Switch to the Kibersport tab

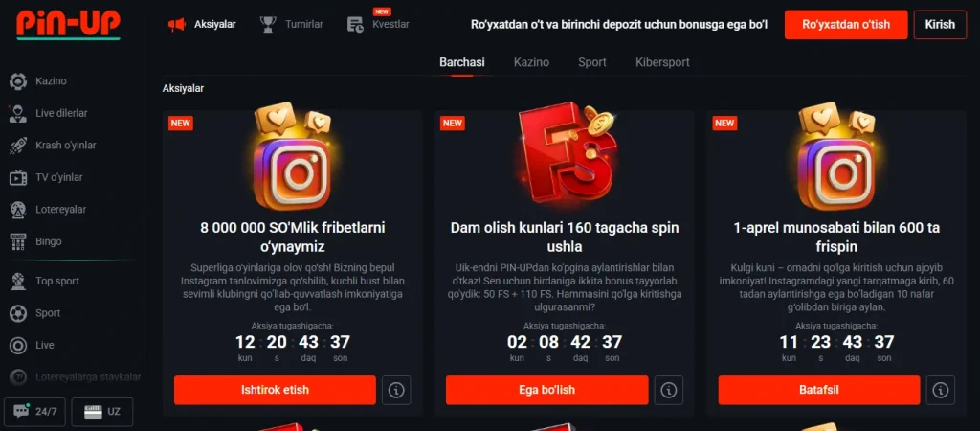coord(662,62)
